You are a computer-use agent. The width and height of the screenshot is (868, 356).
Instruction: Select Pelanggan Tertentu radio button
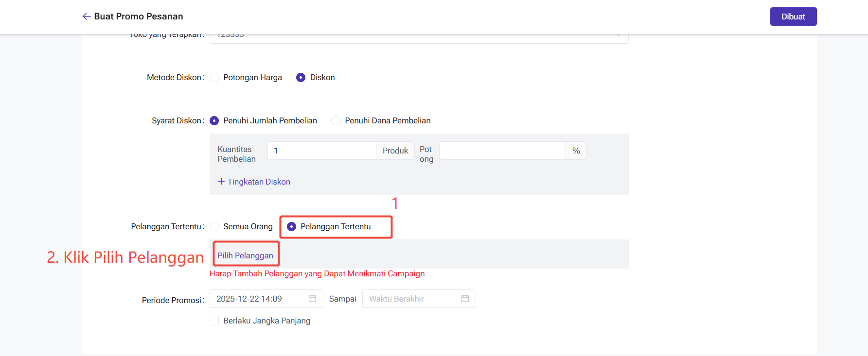tap(292, 227)
